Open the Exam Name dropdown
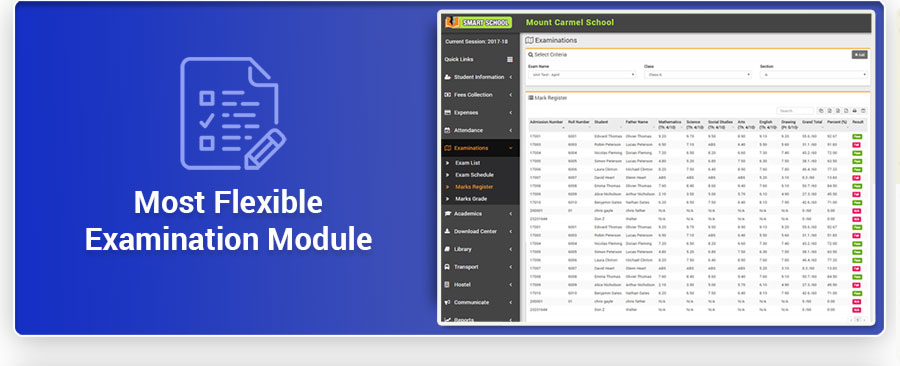900x366 pixels. tap(582, 75)
